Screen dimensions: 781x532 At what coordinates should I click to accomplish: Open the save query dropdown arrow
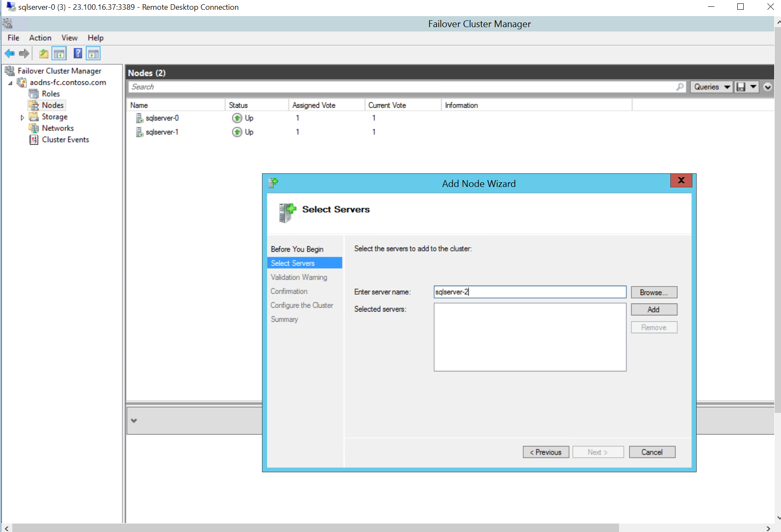pos(753,87)
